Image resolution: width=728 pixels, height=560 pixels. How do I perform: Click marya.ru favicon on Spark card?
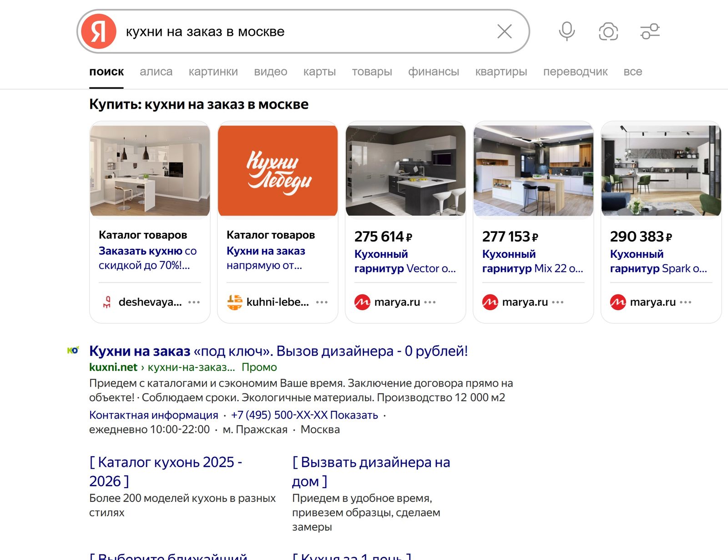point(618,302)
